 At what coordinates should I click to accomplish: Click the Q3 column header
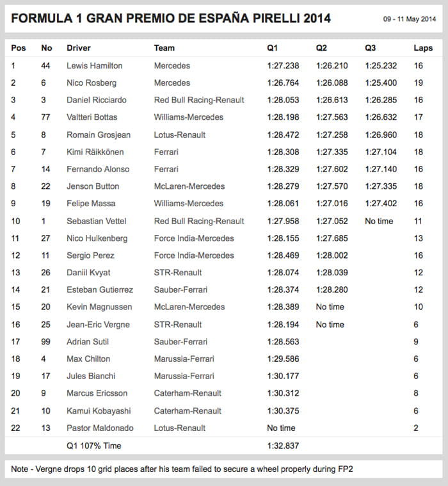[370, 48]
